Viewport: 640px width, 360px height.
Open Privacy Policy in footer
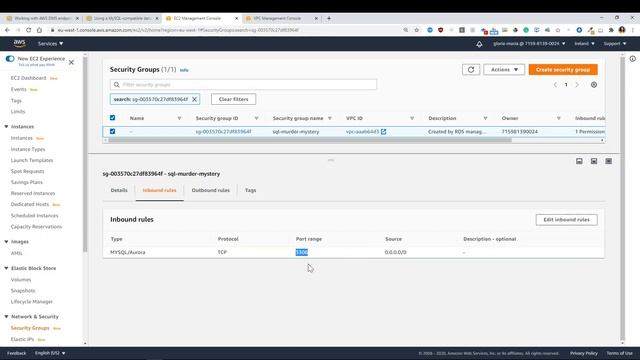(x=584, y=353)
